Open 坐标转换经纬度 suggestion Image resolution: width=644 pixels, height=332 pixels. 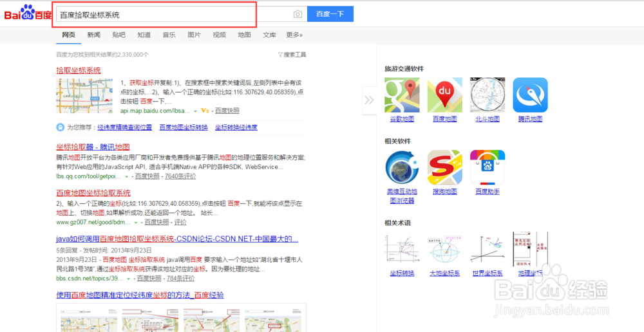point(236,127)
